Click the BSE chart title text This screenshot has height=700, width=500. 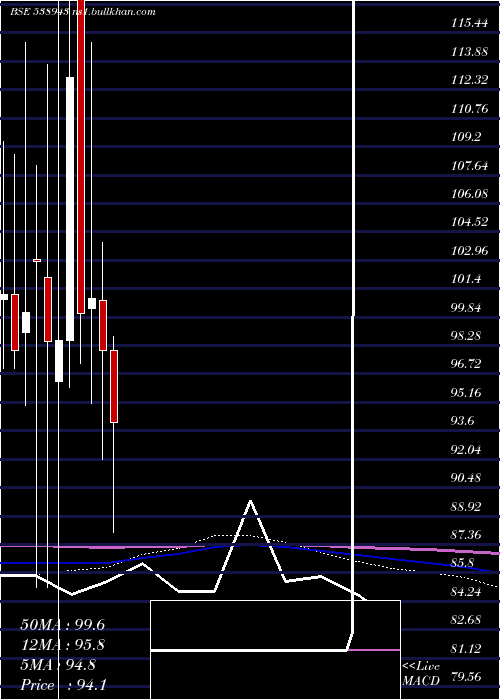(83, 12)
